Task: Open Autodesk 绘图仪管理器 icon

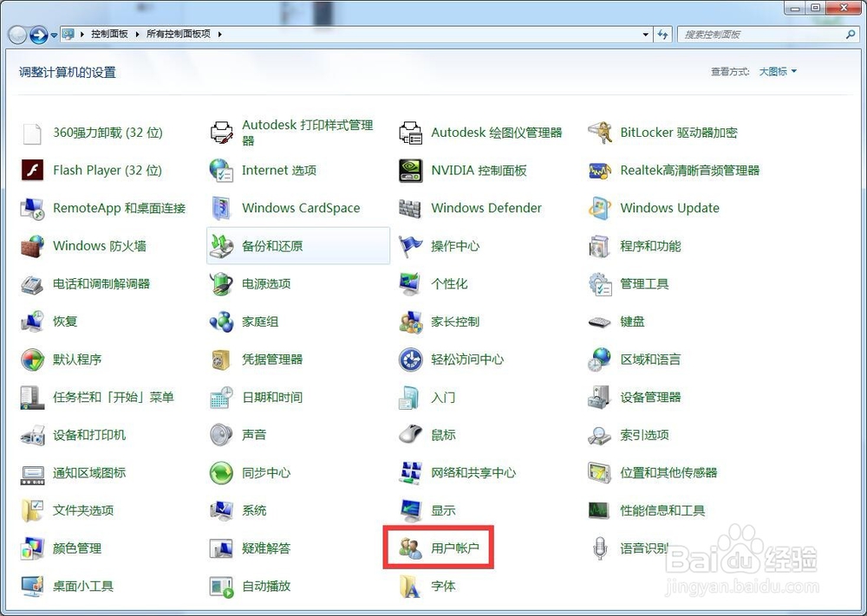Action: pos(410,133)
